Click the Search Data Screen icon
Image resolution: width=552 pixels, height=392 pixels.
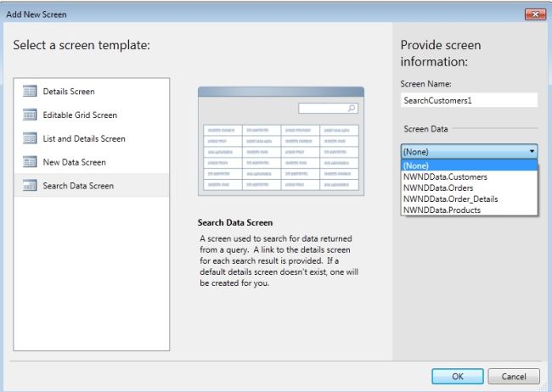click(x=30, y=186)
